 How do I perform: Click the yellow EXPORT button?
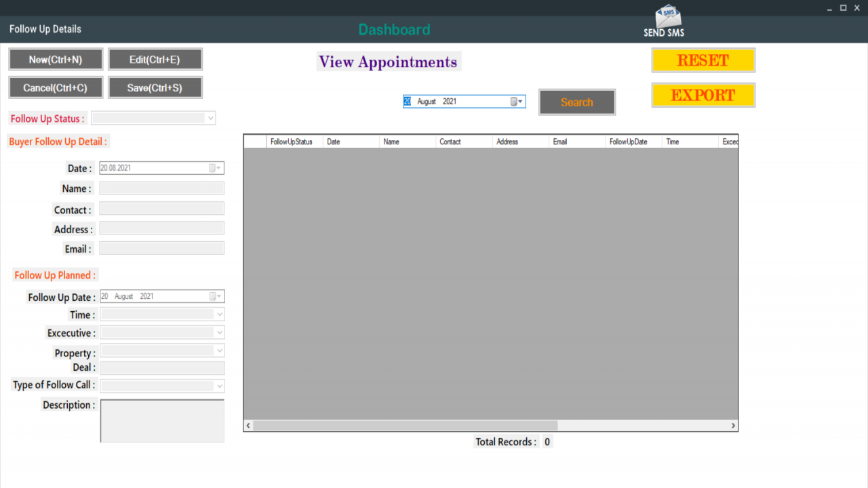click(703, 96)
